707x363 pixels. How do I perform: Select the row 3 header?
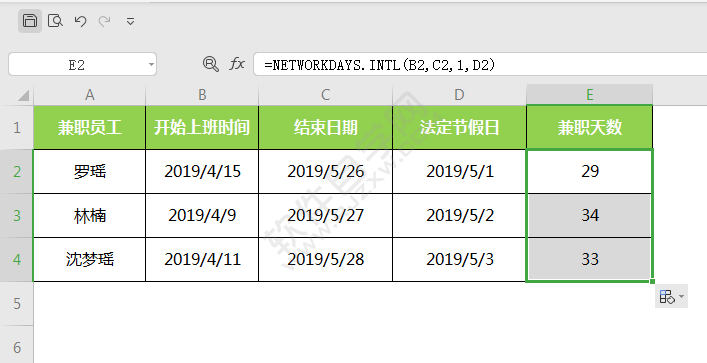tap(17, 216)
